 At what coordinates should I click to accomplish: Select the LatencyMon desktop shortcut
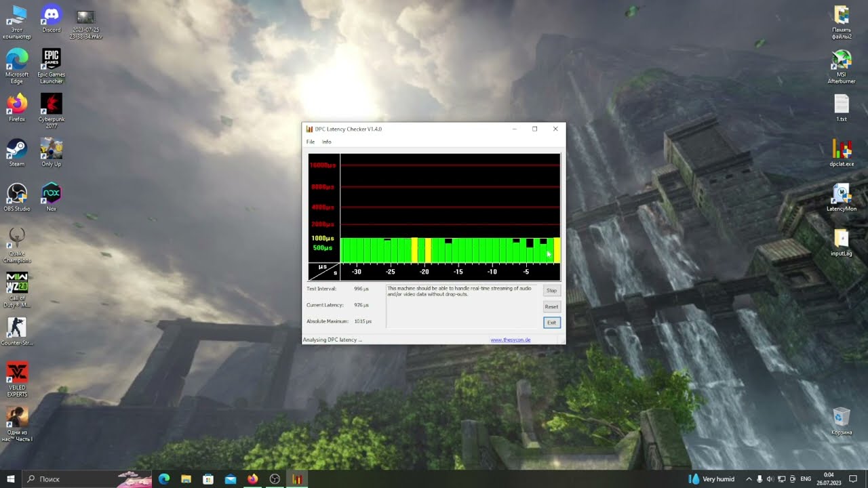(x=842, y=197)
